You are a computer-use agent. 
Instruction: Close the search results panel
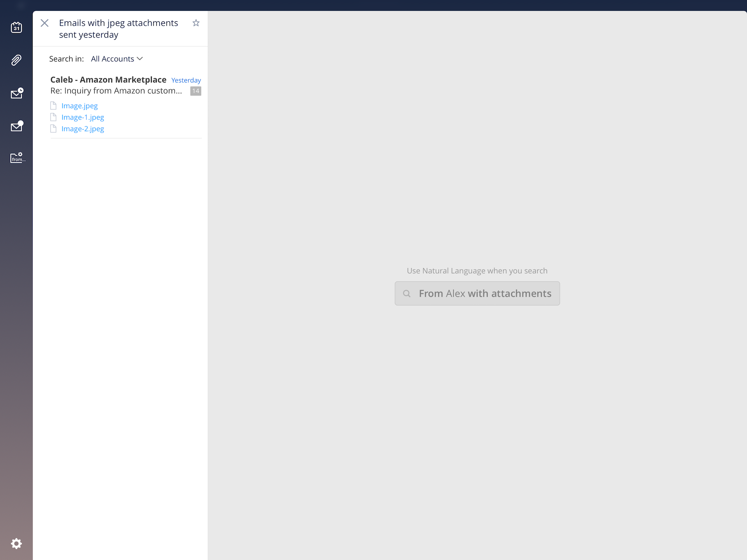45,23
